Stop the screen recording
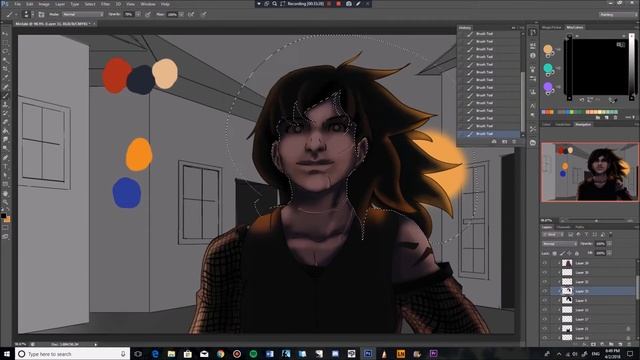Viewport: 640px width, 360px height. click(338, 4)
